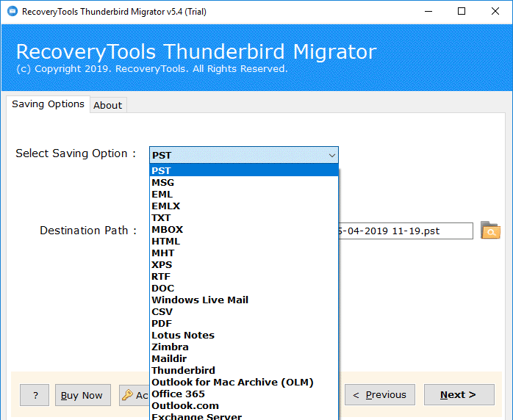Switch to the About tab
Viewport: 513px width, 420px height.
pos(108,105)
